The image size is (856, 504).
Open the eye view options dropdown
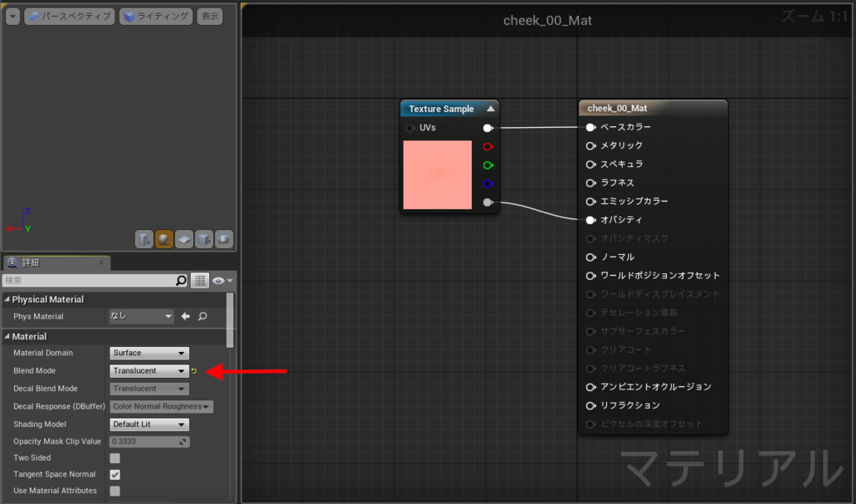(222, 281)
